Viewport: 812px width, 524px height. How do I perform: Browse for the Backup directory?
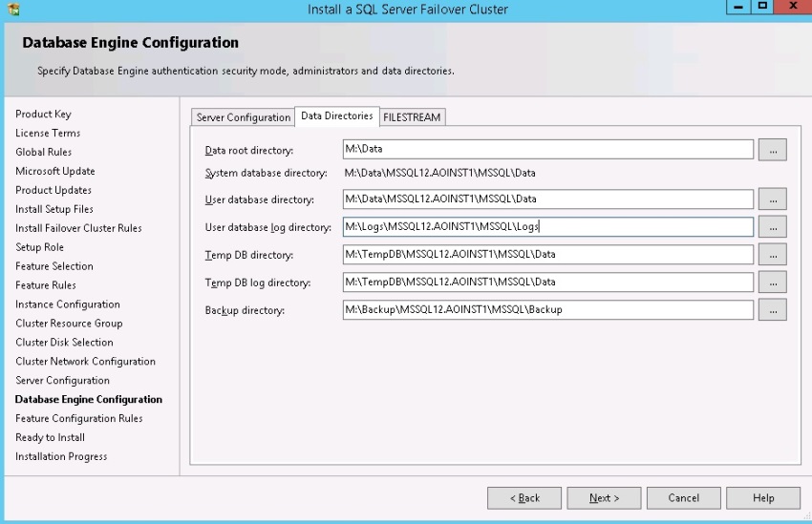tap(772, 310)
